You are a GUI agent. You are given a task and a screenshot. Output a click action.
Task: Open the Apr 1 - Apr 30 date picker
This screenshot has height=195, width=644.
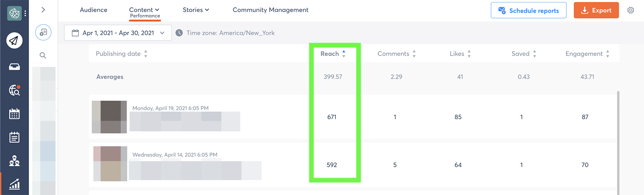pyautogui.click(x=118, y=33)
